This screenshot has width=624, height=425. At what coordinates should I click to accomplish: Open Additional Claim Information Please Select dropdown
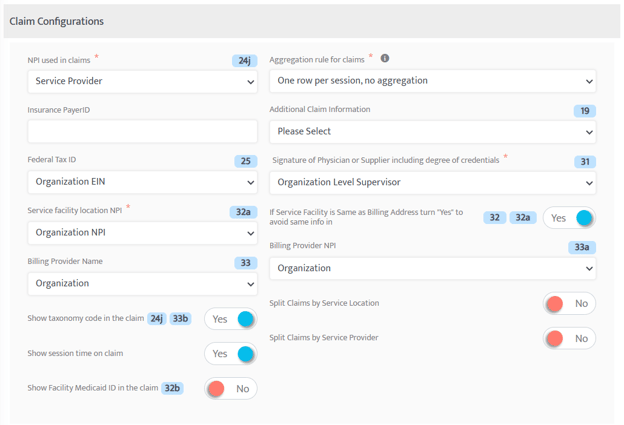pyautogui.click(x=433, y=132)
